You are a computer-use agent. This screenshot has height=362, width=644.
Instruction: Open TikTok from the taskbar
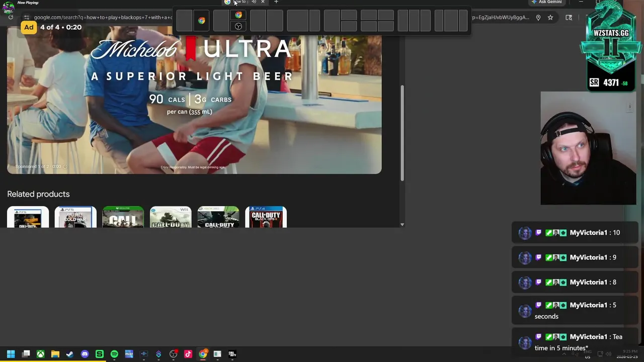click(x=188, y=354)
